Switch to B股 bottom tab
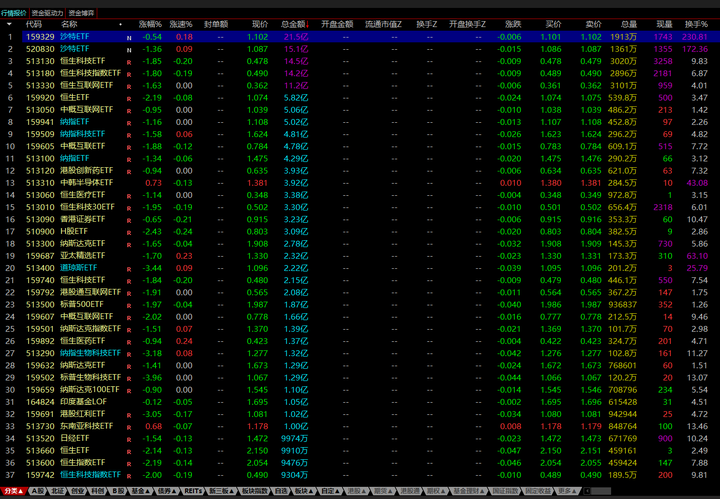 (x=118, y=491)
